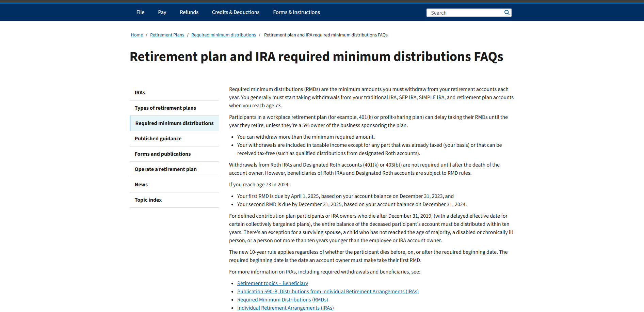Open Forms and publications sidebar item
The width and height of the screenshot is (644, 312).
point(162,154)
